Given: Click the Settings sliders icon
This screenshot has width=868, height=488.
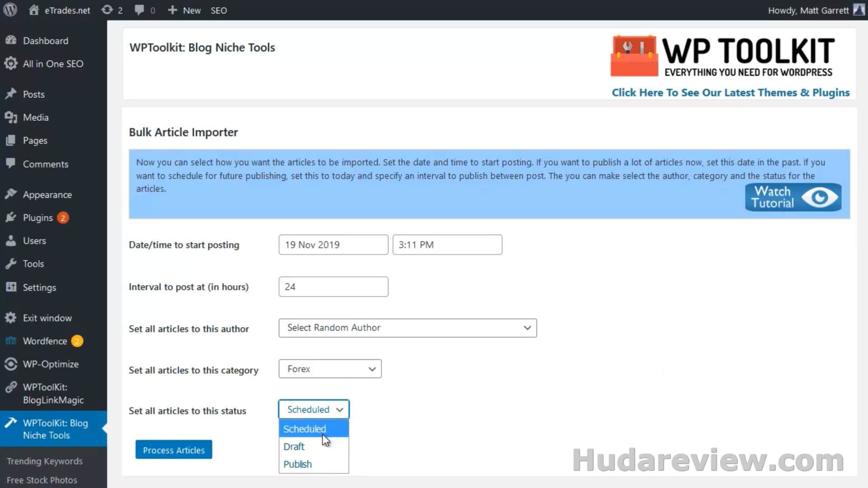Looking at the screenshot, I should tap(11, 287).
